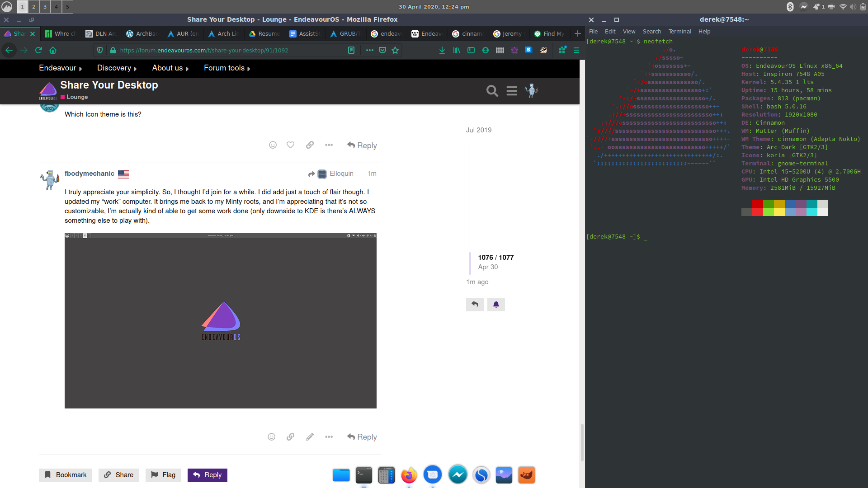This screenshot has width=868, height=488.
Task: Reload the current page
Action: (38, 51)
